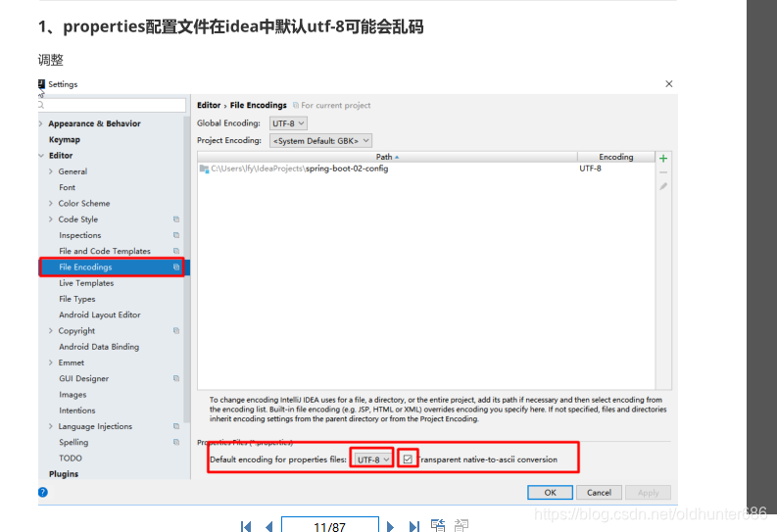
Task: Close the Settings dialog with X
Action: 669,83
